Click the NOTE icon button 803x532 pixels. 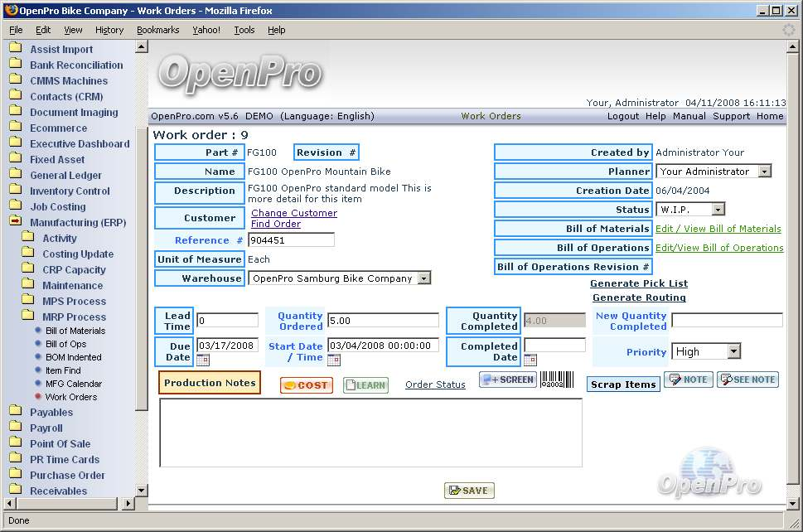pos(688,380)
